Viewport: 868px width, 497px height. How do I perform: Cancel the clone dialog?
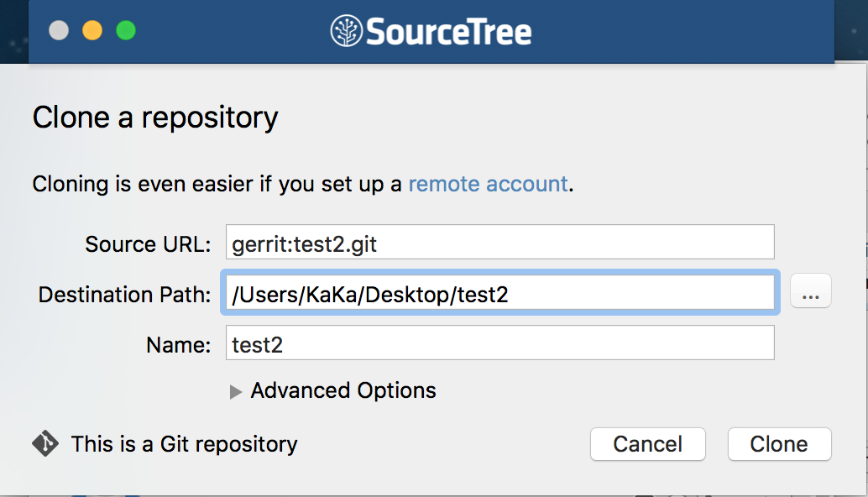648,444
